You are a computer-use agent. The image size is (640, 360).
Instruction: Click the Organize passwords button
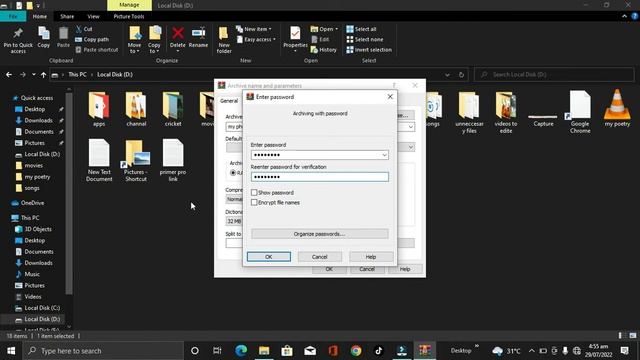pos(320,234)
